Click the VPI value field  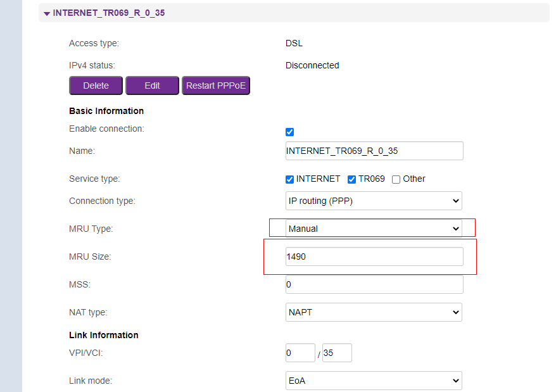point(300,353)
